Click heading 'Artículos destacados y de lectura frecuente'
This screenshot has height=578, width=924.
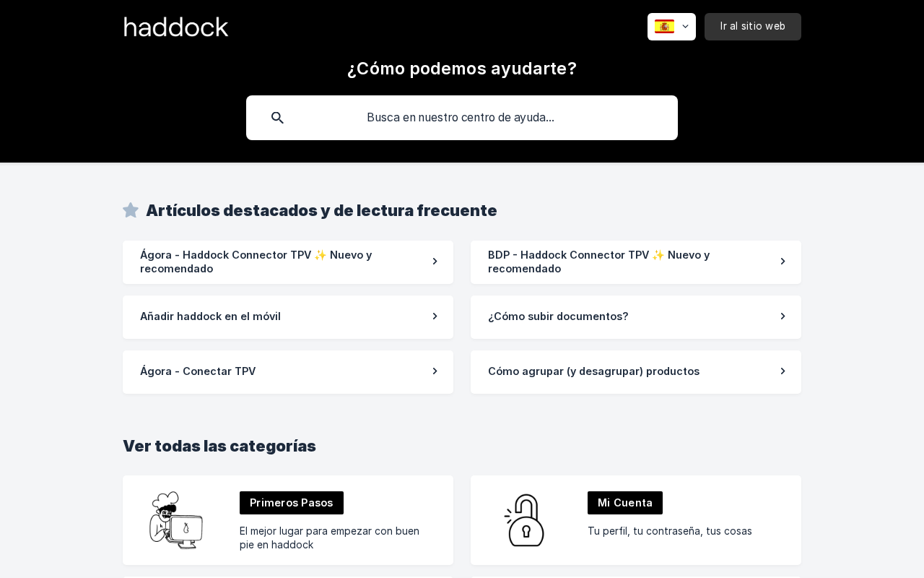321,210
